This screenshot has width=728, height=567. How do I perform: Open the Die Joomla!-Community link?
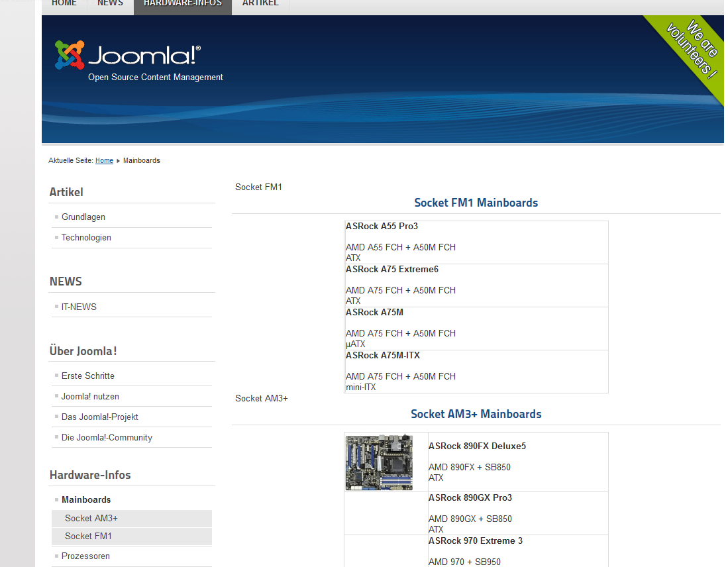107,437
